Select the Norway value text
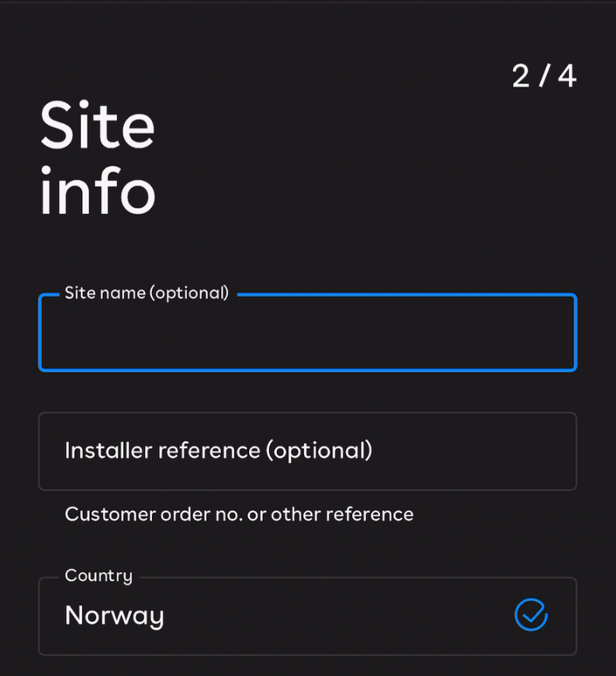The width and height of the screenshot is (616, 676). pos(114,615)
